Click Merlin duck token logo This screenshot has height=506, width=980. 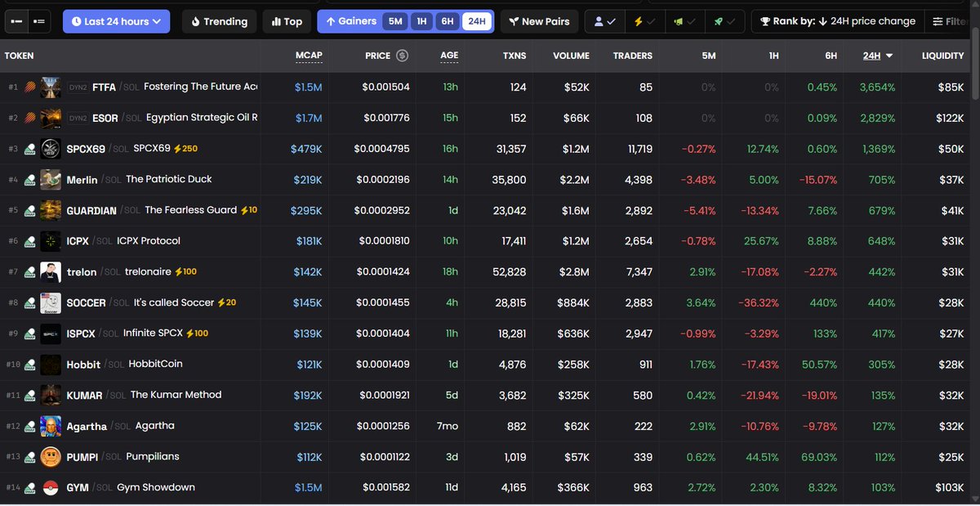(51, 179)
